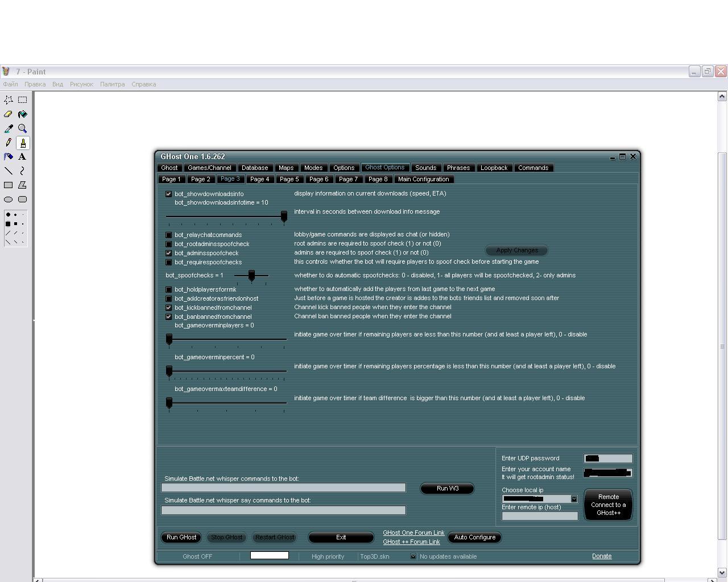This screenshot has height=582, width=728.
Task: Uncheck bot_kickbannedfromchannel option
Action: pos(168,307)
